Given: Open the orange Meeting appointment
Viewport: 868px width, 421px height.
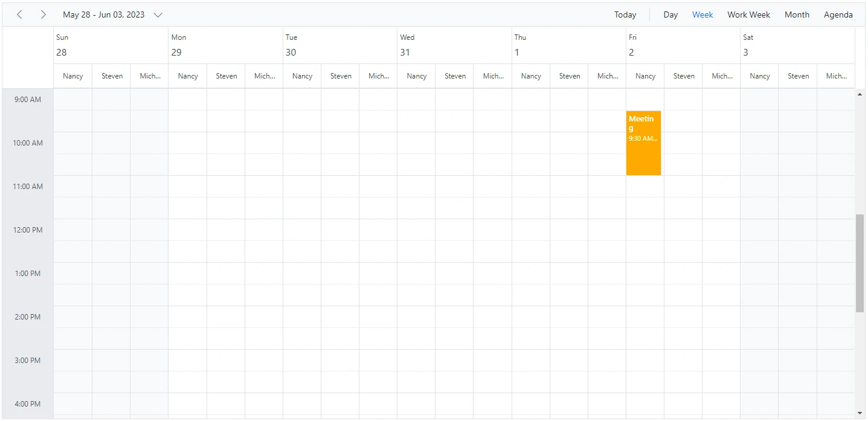Looking at the screenshot, I should 643,143.
